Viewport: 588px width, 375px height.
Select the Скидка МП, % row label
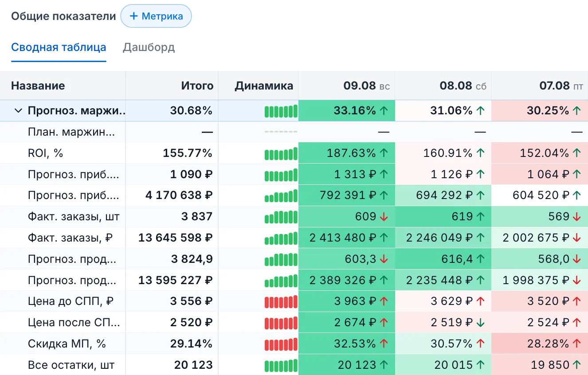pyautogui.click(x=67, y=344)
